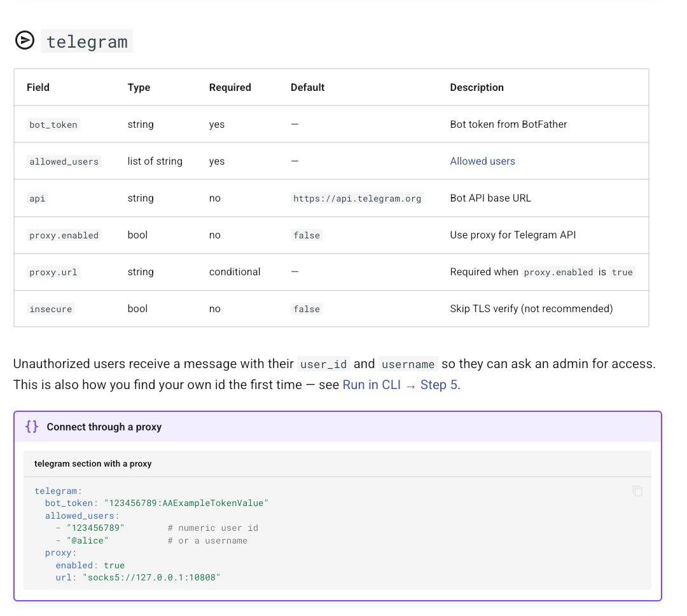Click the "@alice" entry in the code
This screenshot has height=616, width=687.
click(87, 541)
